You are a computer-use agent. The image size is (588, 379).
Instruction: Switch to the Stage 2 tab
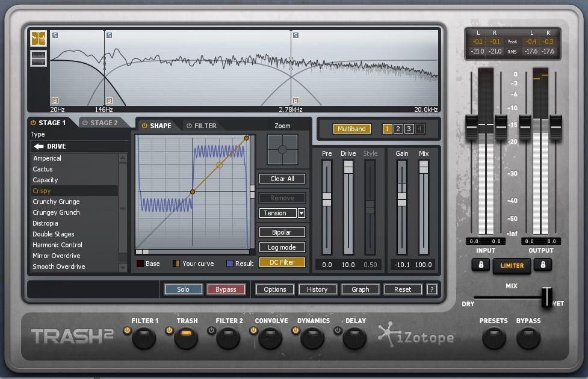pyautogui.click(x=100, y=123)
